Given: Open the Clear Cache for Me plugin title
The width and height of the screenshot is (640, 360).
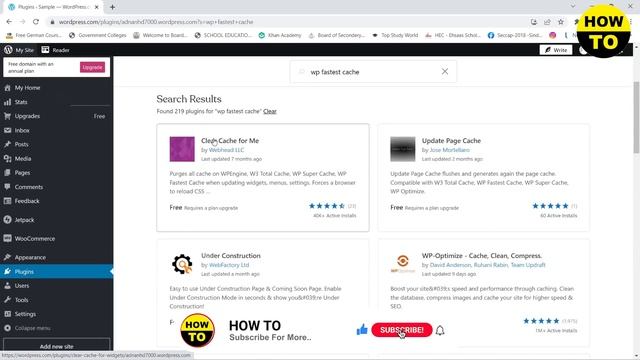Looking at the screenshot, I should [230, 140].
